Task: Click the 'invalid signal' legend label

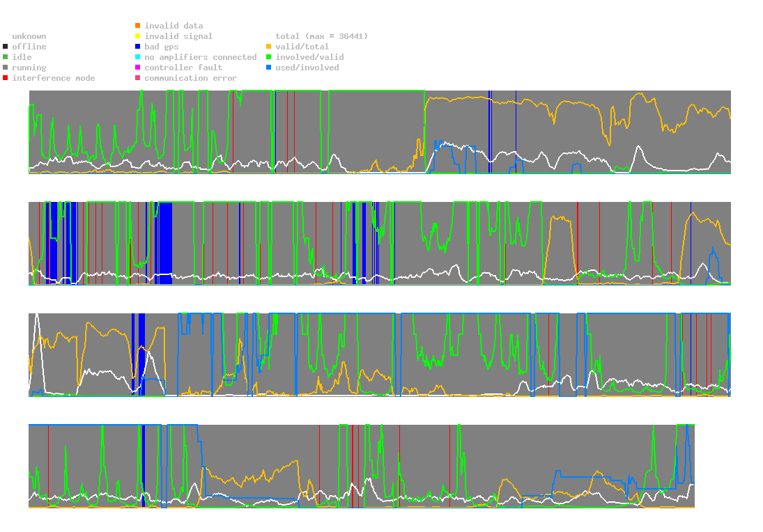Action: [178, 36]
